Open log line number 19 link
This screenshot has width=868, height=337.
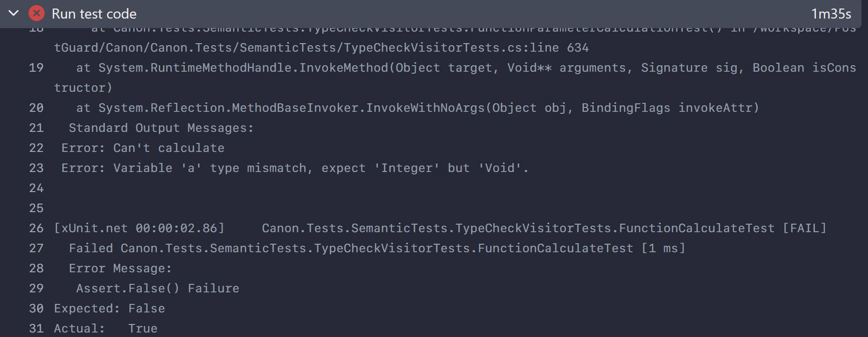pyautogui.click(x=36, y=68)
